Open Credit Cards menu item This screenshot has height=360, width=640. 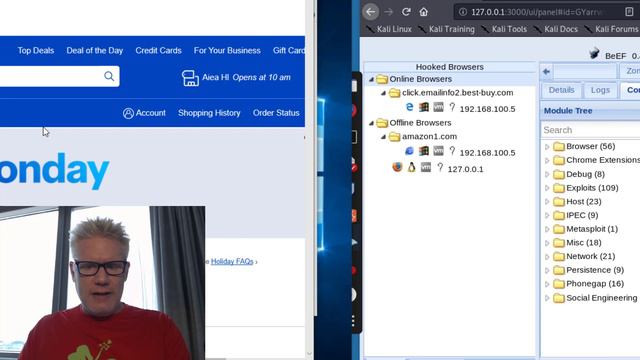pos(158,51)
